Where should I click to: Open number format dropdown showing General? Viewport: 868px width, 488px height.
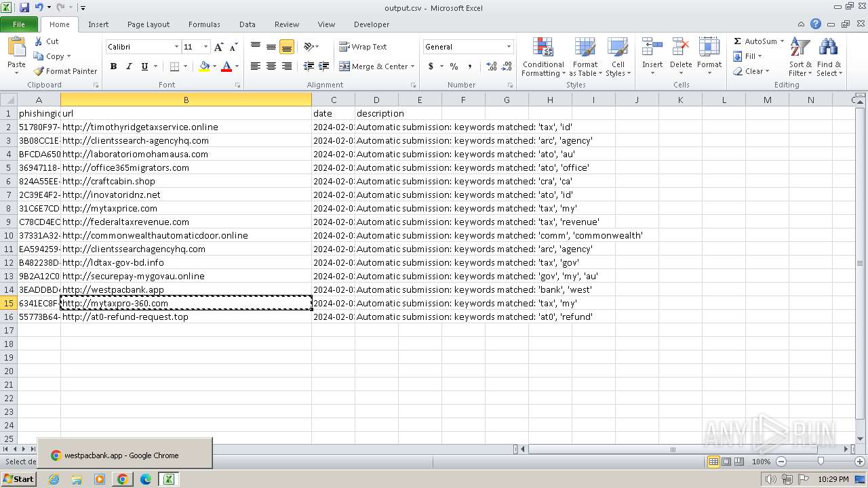pos(509,47)
